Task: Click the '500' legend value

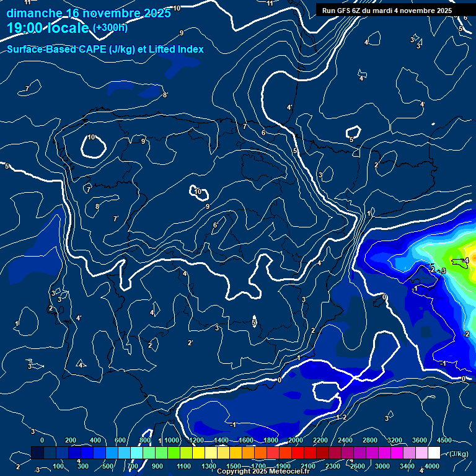Action: [x=108, y=466]
